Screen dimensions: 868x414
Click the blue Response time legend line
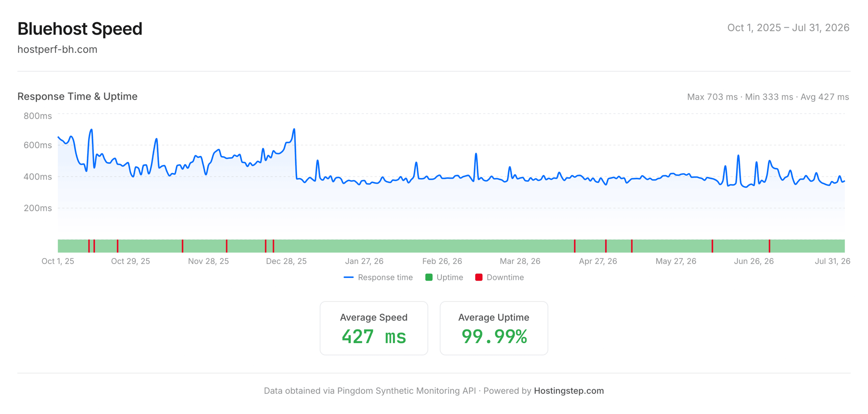click(348, 277)
